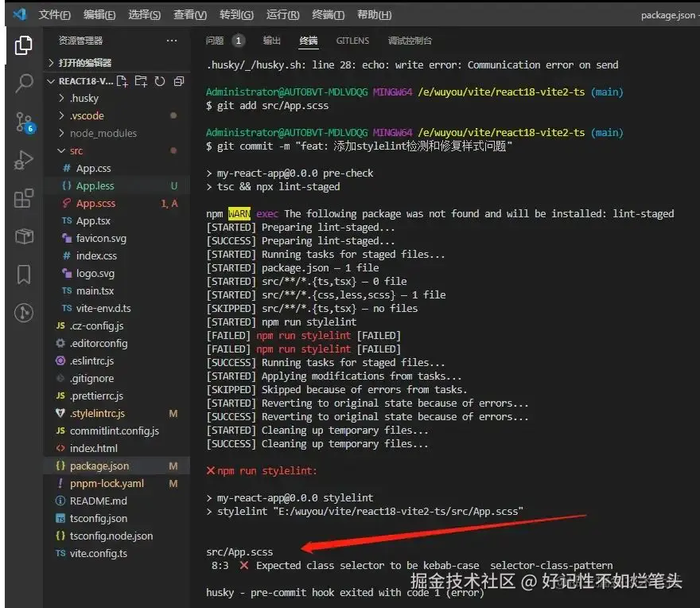
Task: Open the Edit menu
Action: coord(99,15)
